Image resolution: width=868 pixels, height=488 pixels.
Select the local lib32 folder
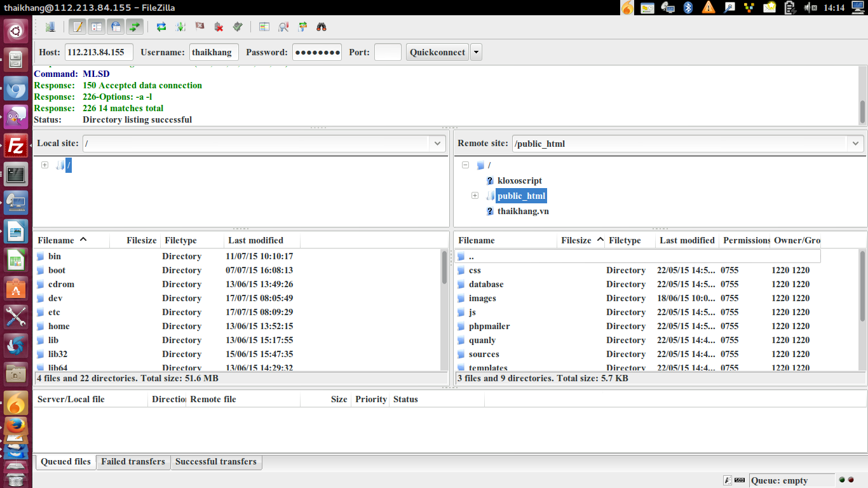[58, 354]
